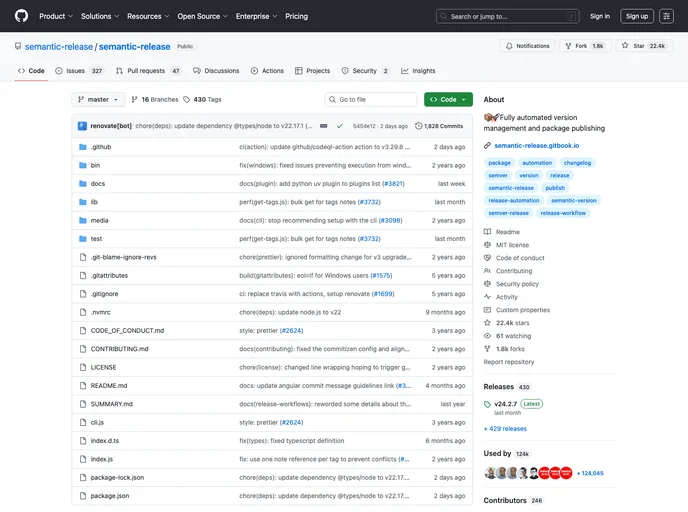Open the CONTRIBUTING.md file
The image size is (688, 512).
pos(119,349)
